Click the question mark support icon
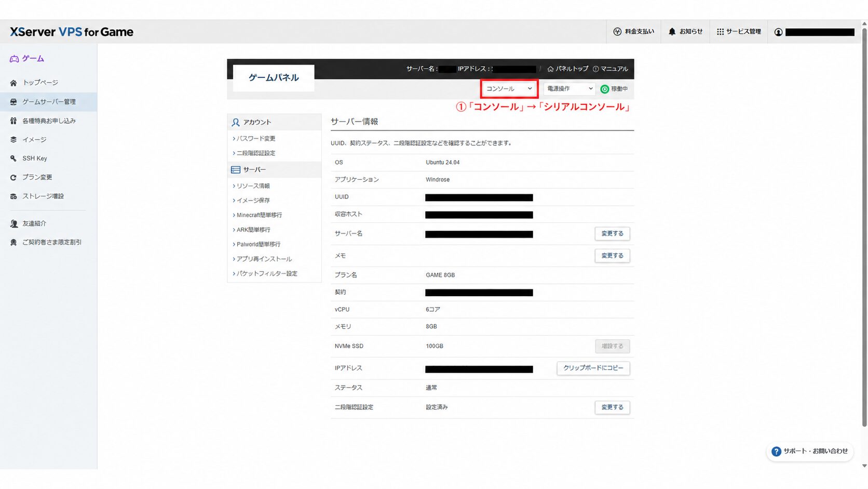Viewport: 868px width, 489px height. [776, 452]
